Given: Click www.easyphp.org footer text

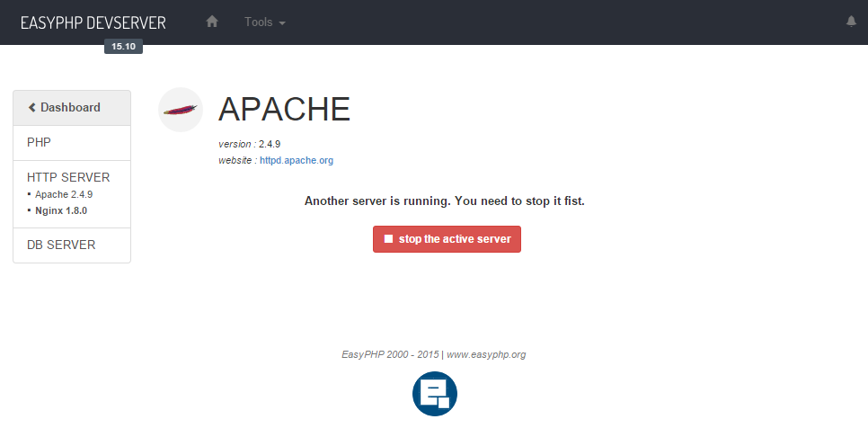Looking at the screenshot, I should click(x=486, y=354).
